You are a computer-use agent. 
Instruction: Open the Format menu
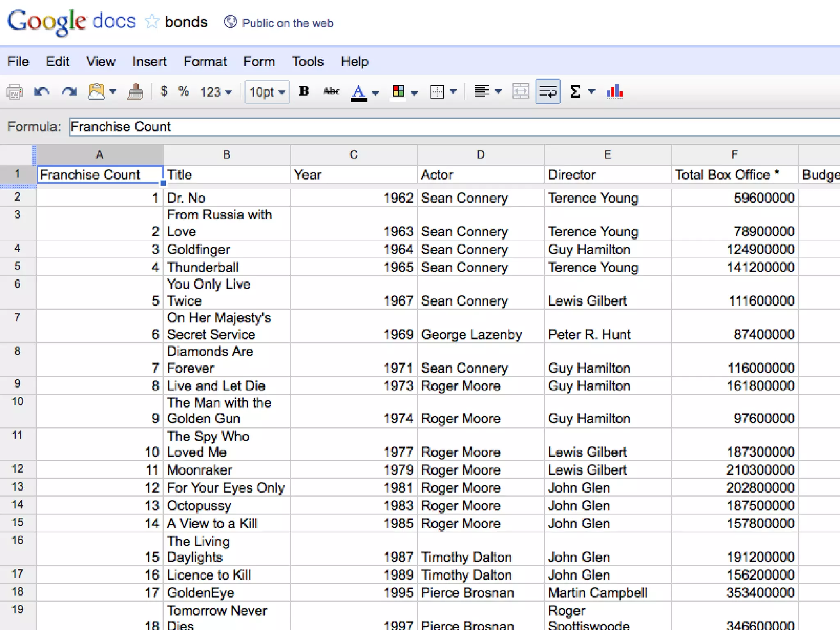(x=205, y=62)
